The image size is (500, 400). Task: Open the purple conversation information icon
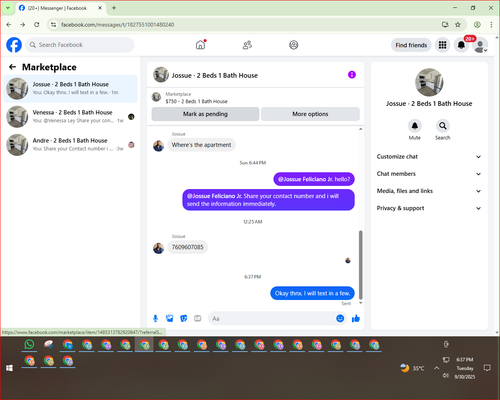point(352,75)
